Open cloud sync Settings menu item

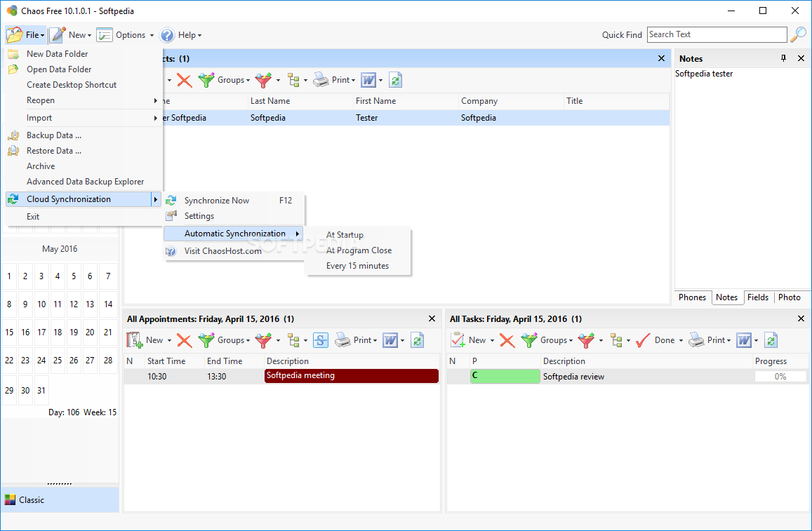[x=234, y=216]
